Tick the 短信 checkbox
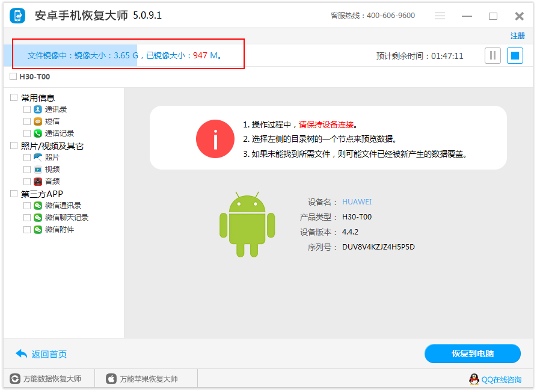The width and height of the screenshot is (537, 392). (x=27, y=121)
